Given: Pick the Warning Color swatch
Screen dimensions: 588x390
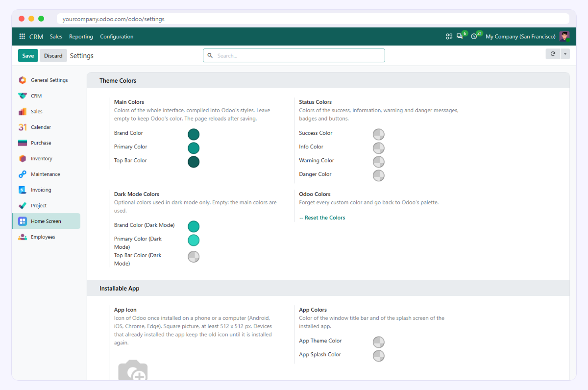Looking at the screenshot, I should point(379,162).
